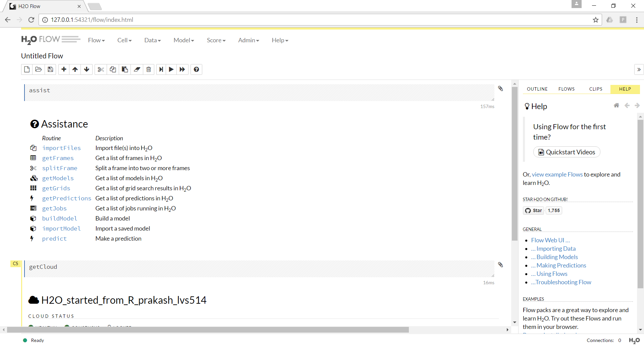The width and height of the screenshot is (644, 345).
Task: Click the horizontal scrollbar thumb
Action: pos(208,330)
